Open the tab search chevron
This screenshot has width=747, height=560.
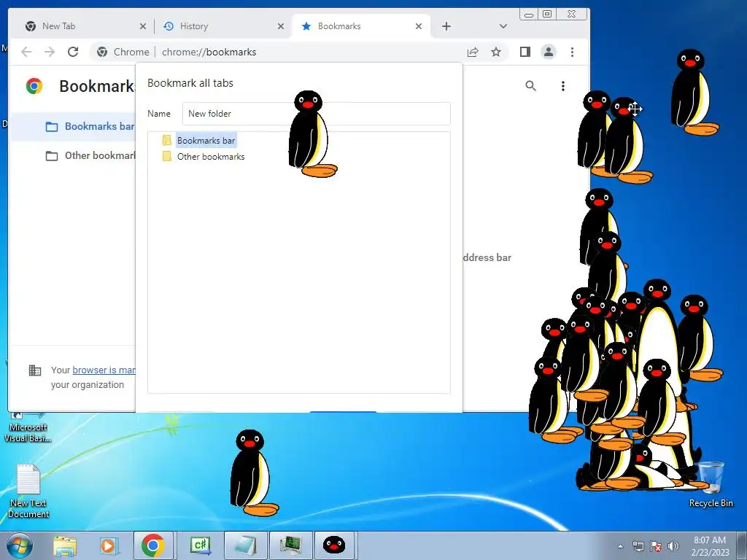(x=503, y=26)
